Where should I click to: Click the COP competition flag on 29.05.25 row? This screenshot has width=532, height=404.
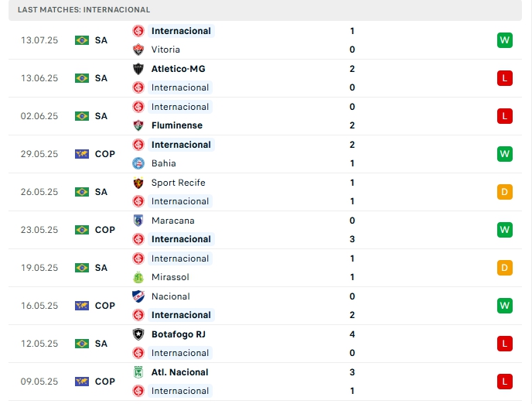click(x=82, y=154)
